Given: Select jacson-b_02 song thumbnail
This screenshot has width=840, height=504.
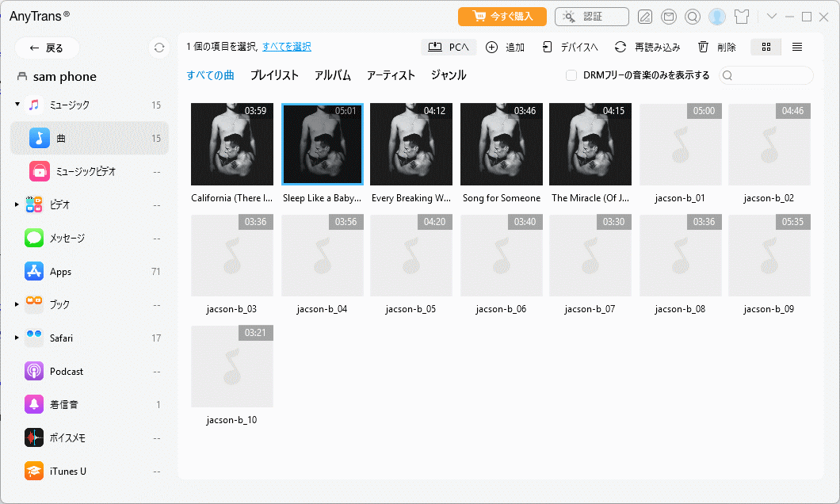Looking at the screenshot, I should pyautogui.click(x=769, y=144).
